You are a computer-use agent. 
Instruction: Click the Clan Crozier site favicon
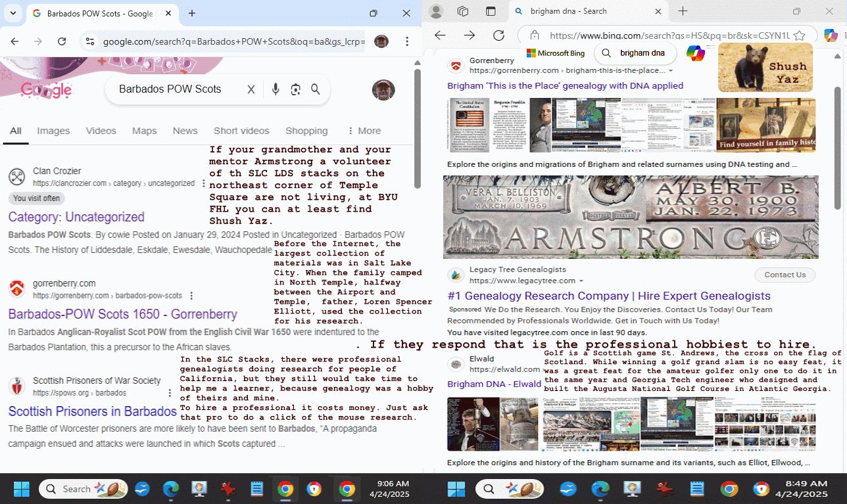point(16,177)
